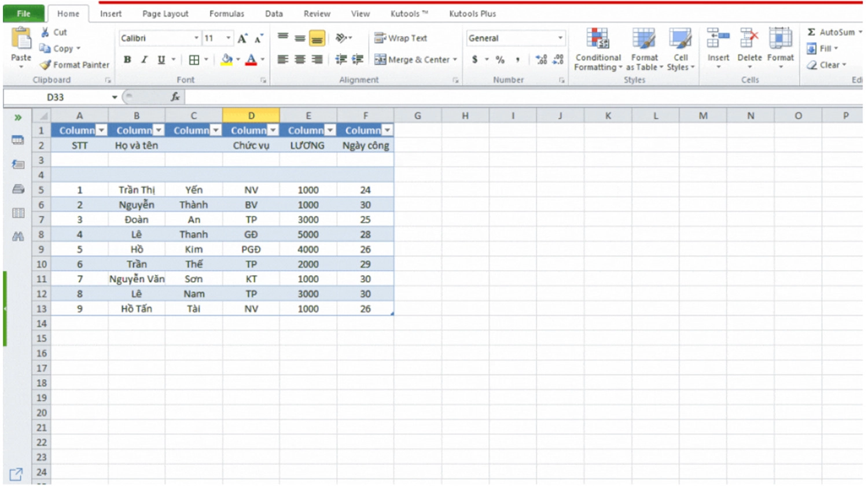Open filter dropdown in column D header
The image size is (868, 487).
[x=273, y=131]
